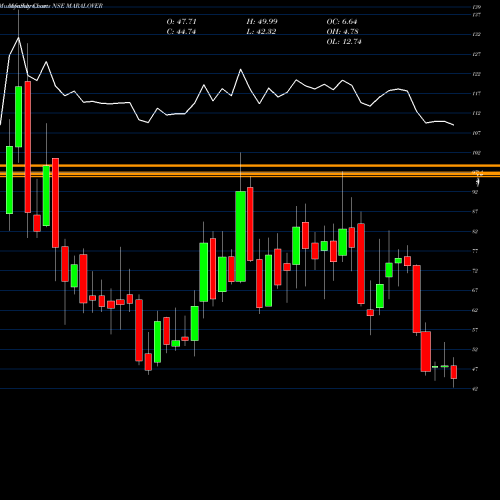
Task: Click the 42 price axis label
Action: (476, 389)
